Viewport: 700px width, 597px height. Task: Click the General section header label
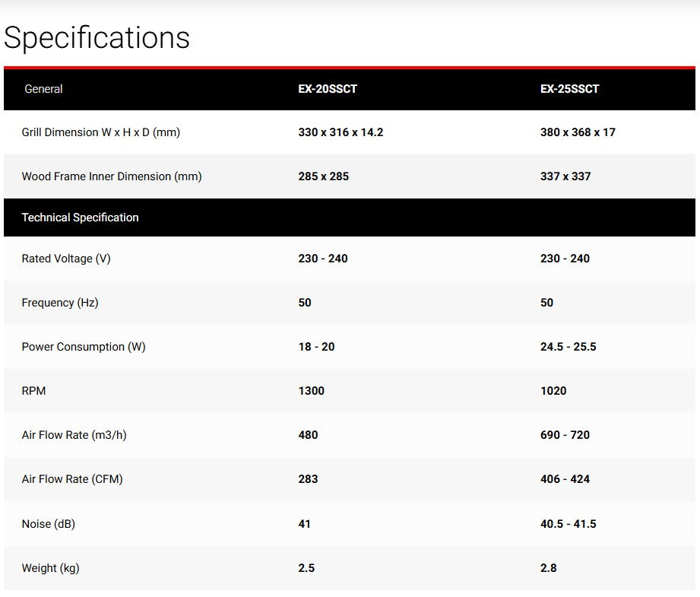click(x=43, y=89)
